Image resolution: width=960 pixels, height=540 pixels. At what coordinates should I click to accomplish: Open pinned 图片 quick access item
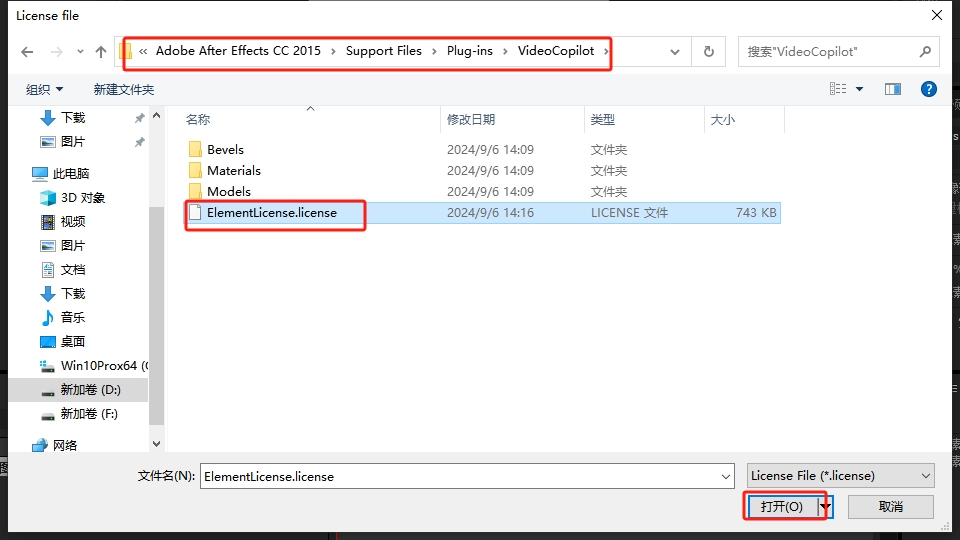pyautogui.click(x=73, y=141)
